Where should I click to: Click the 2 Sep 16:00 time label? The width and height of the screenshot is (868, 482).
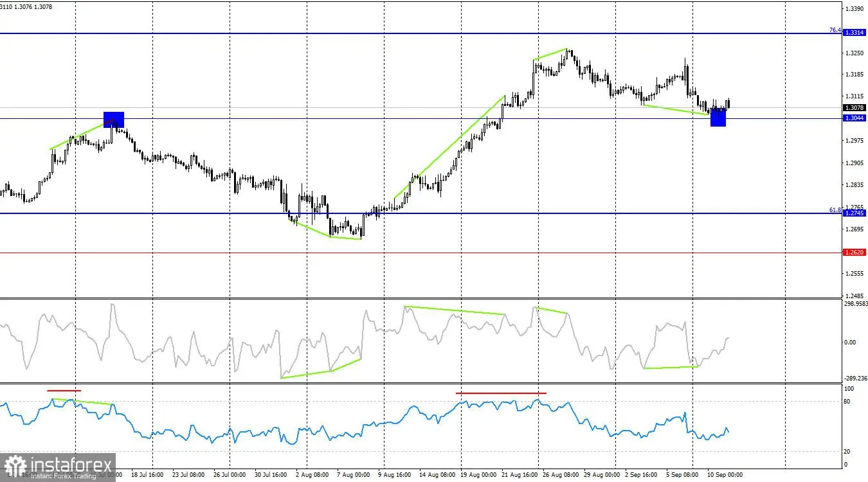tap(641, 475)
